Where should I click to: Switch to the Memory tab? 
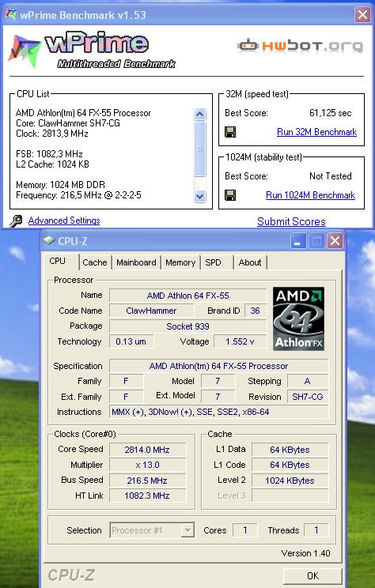point(180,262)
